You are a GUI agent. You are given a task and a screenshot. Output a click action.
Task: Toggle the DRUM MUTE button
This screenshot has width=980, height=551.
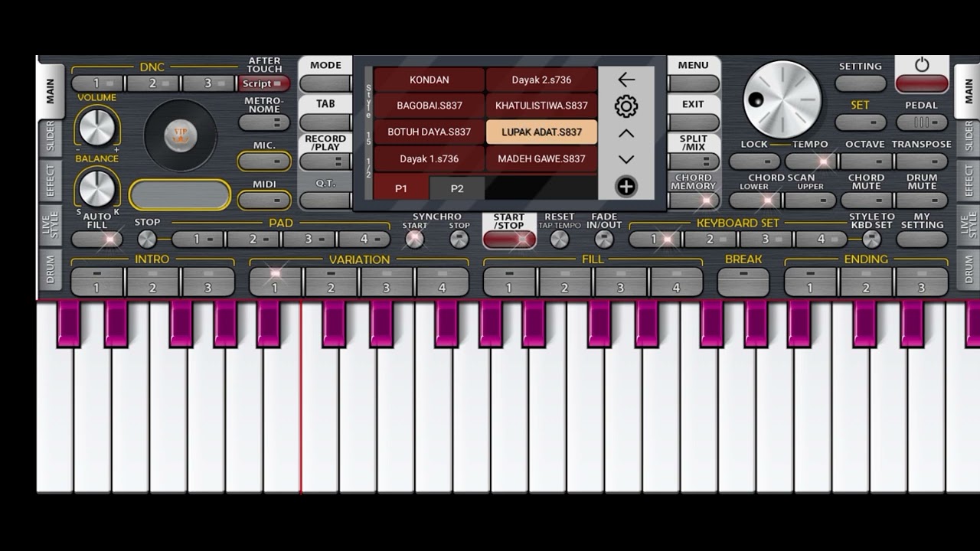tap(922, 201)
